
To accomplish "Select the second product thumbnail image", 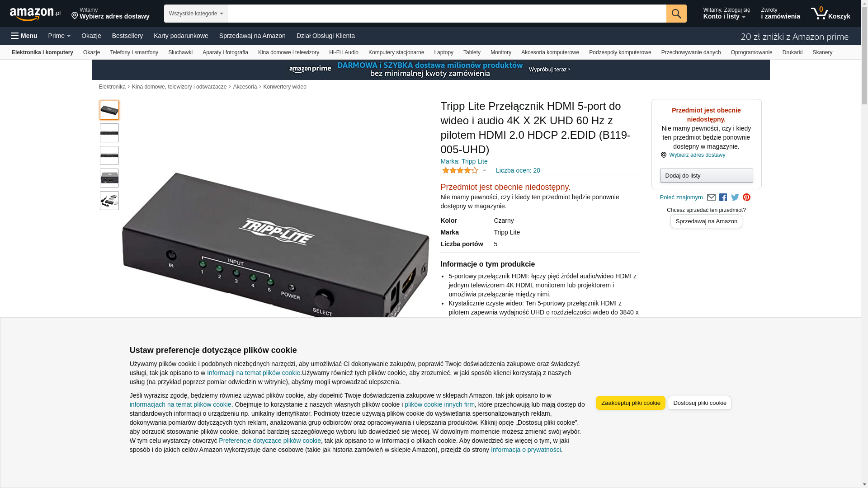I will [109, 133].
